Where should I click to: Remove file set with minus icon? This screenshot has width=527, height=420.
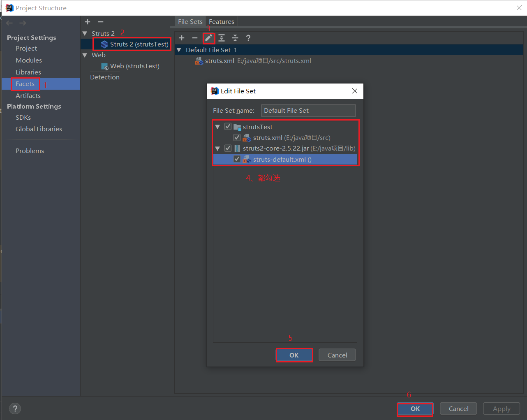195,38
